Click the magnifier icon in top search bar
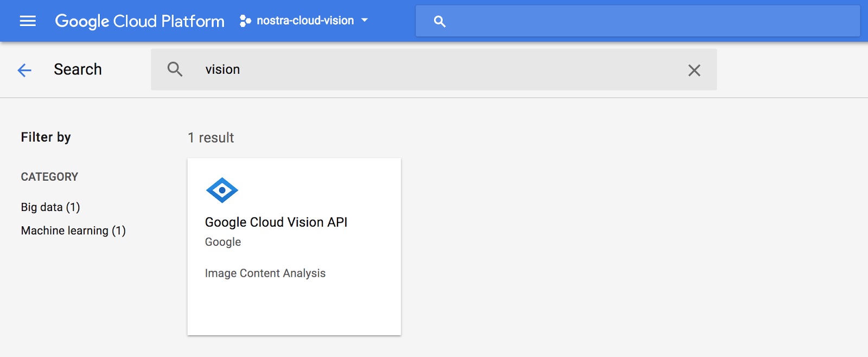868x357 pixels. (439, 21)
